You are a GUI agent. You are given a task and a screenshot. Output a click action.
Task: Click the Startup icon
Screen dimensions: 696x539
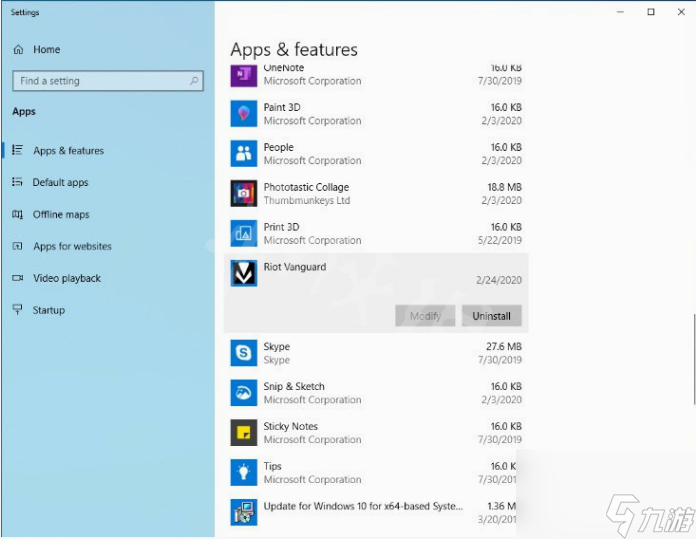(17, 309)
